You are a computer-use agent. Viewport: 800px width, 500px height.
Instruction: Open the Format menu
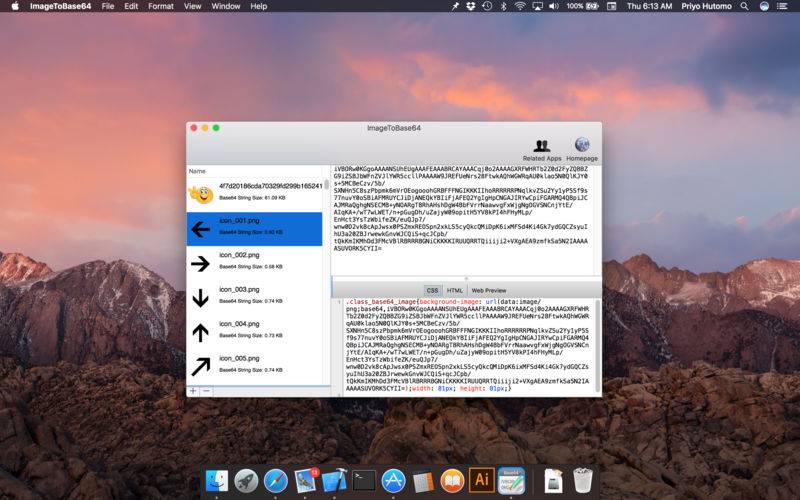(161, 6)
